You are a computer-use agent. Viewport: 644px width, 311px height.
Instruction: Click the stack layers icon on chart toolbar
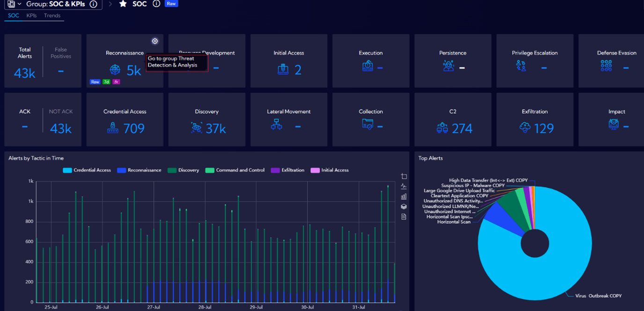tap(404, 207)
